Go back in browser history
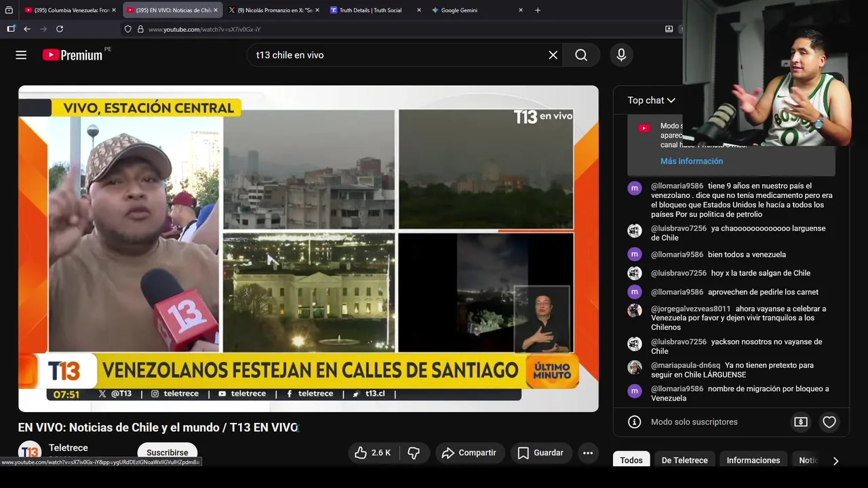 (x=27, y=29)
